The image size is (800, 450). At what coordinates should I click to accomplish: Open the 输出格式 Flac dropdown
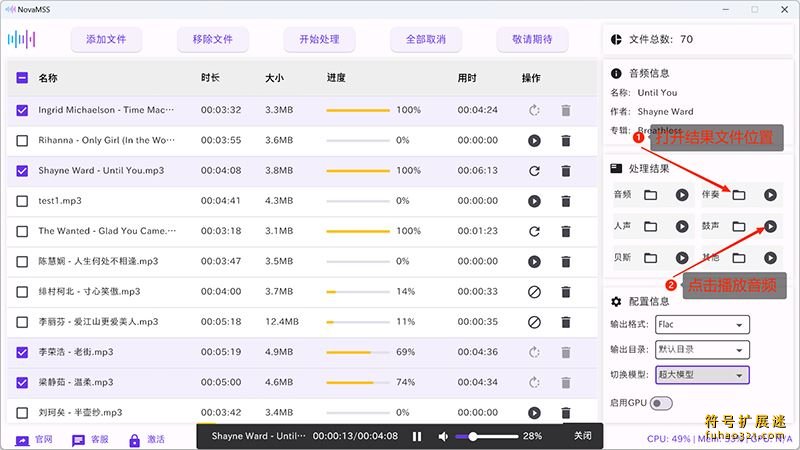[703, 324]
